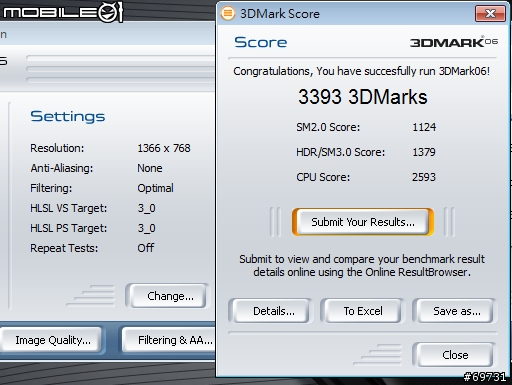This screenshot has height=385, width=512.
Task: Click the Congratulations message text
Action: tap(362, 71)
